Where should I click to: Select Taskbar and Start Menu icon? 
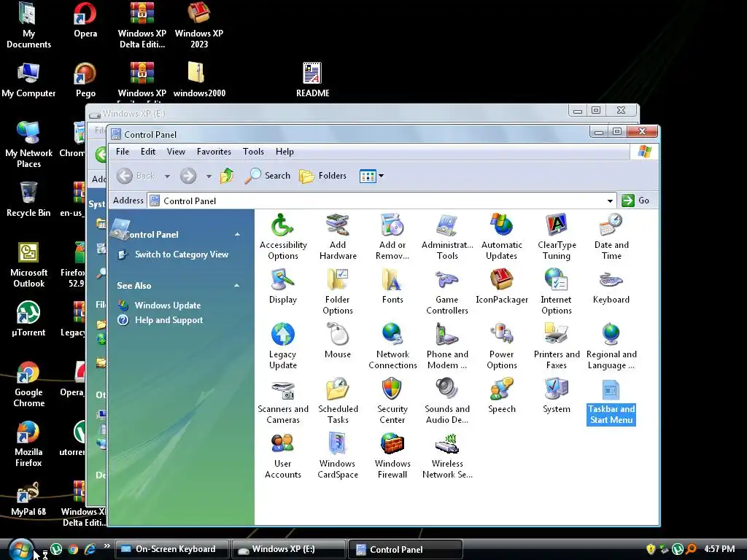611,401
